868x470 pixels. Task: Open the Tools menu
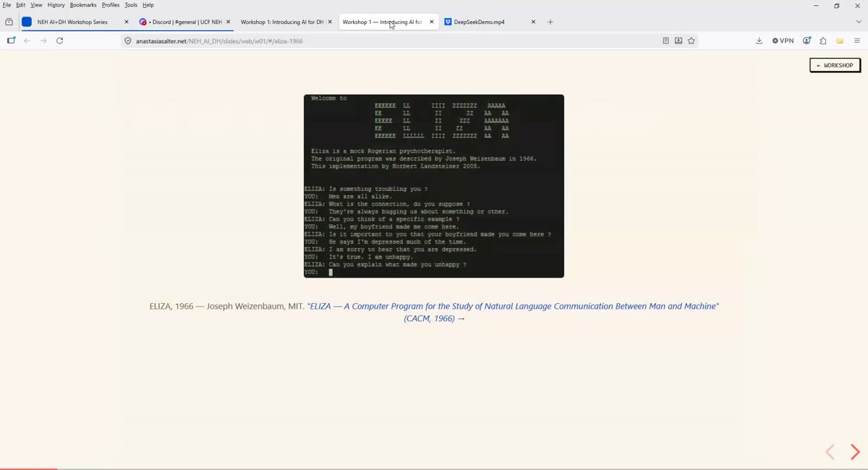(131, 5)
